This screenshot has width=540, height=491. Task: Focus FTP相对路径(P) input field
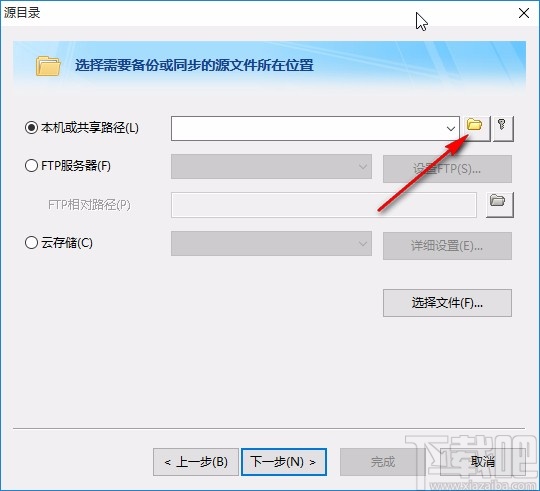point(324,205)
